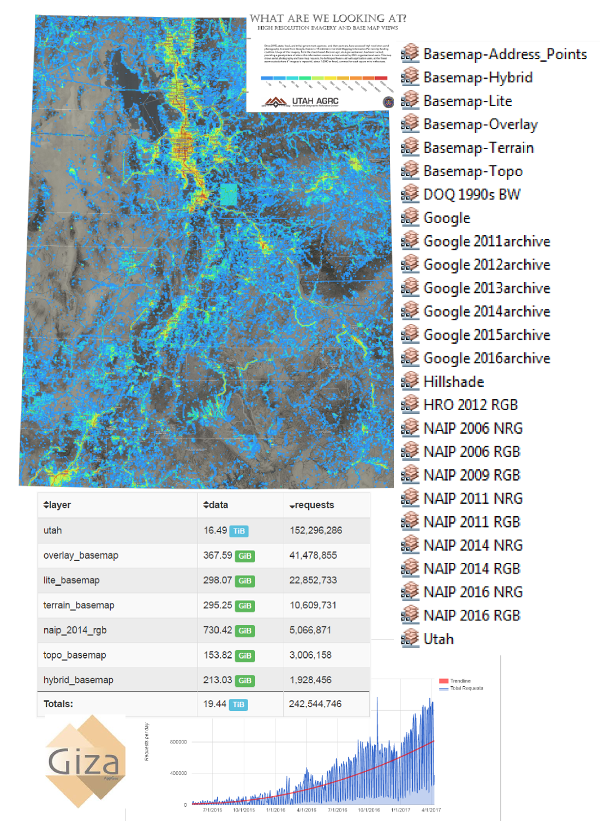Screen dimensions: 600x821
Task: Click the TiB badge in Totals row
Action: coord(238,705)
